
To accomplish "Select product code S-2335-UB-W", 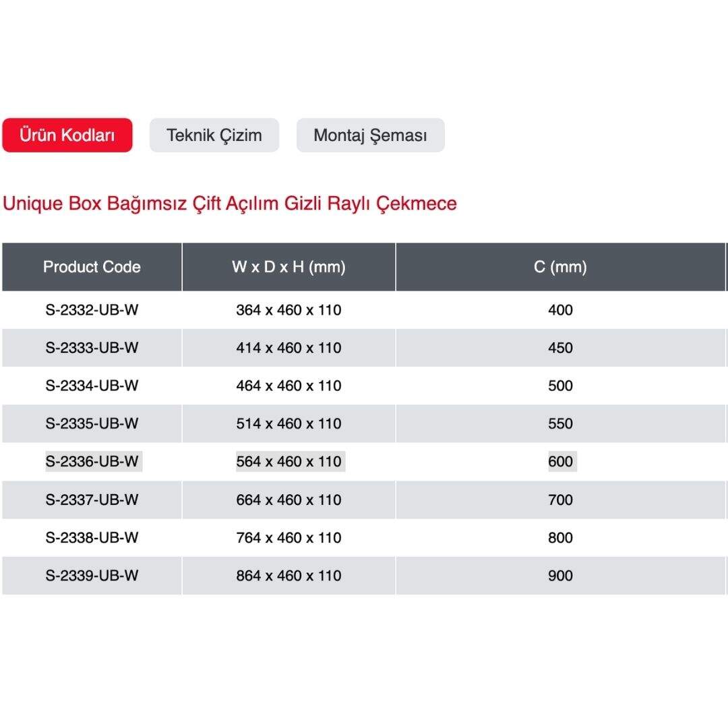I will pyautogui.click(x=92, y=424).
